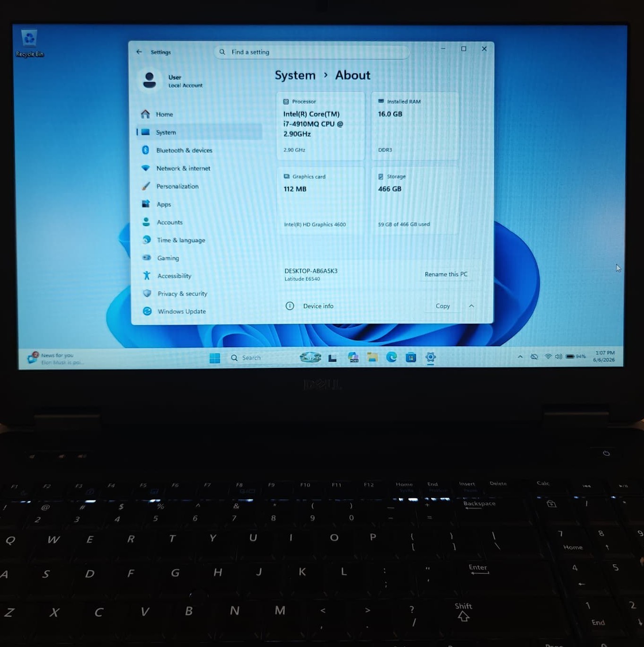The image size is (644, 647).
Task: Click the Processor info card
Action: click(321, 126)
